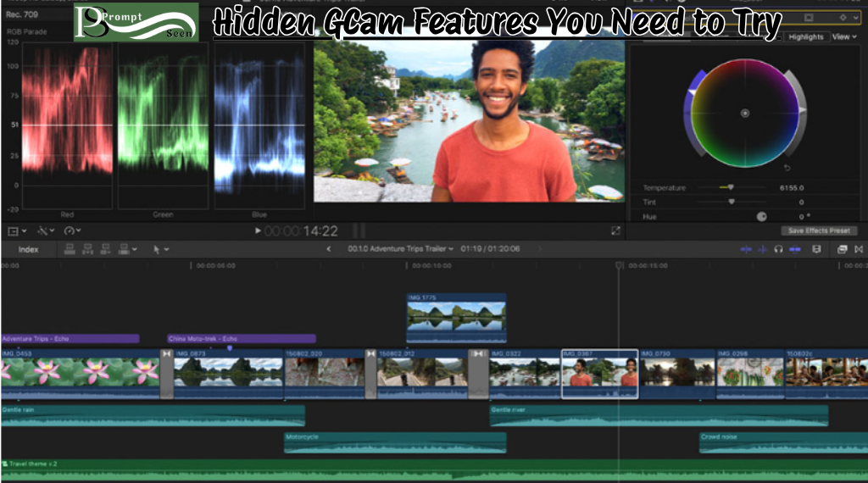
Task: Select the China Moto-trek - Echo title clip
Action: 242,339
